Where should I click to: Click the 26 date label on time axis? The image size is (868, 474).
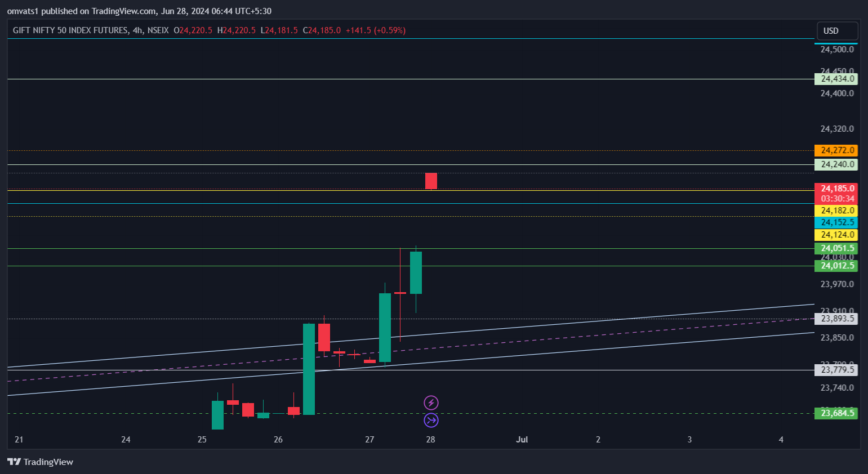pyautogui.click(x=278, y=440)
